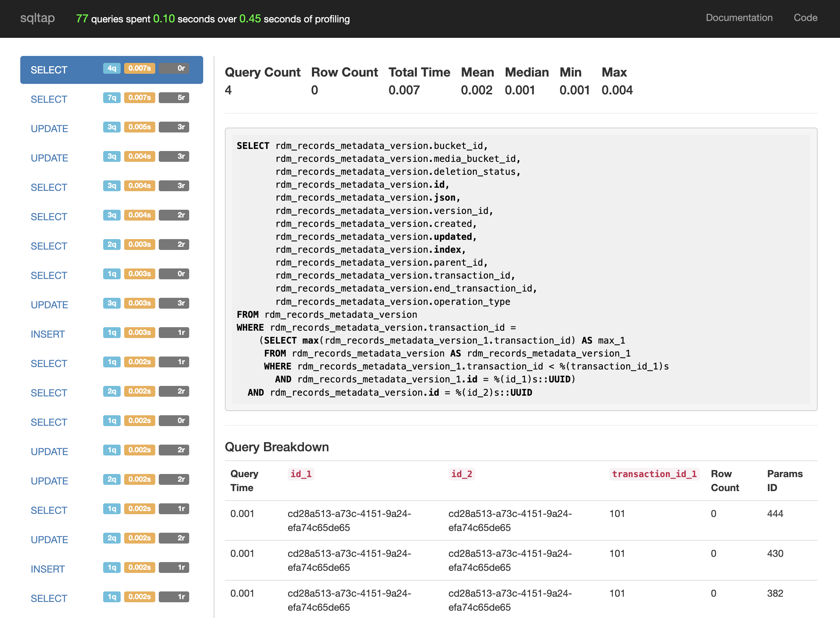
Task: Click the transaction_id_1 column header
Action: [x=654, y=474]
